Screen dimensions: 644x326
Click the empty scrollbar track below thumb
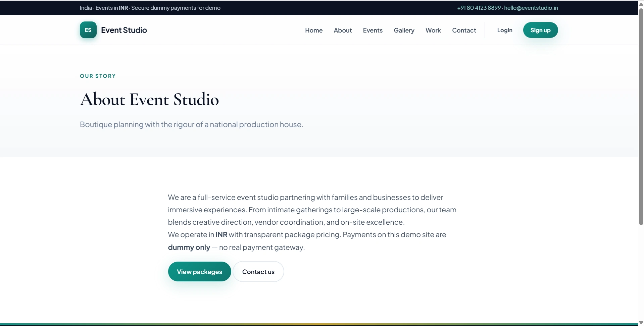pos(641,272)
